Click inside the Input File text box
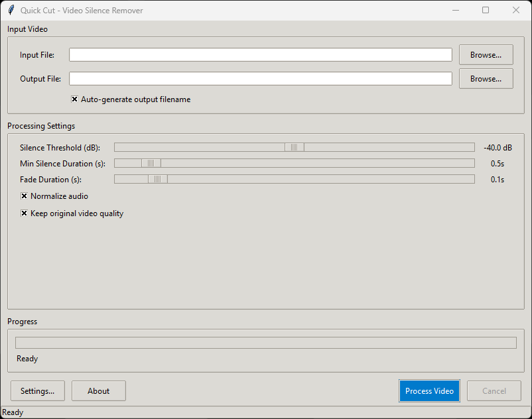Image resolution: width=532 pixels, height=419 pixels. tap(261, 54)
